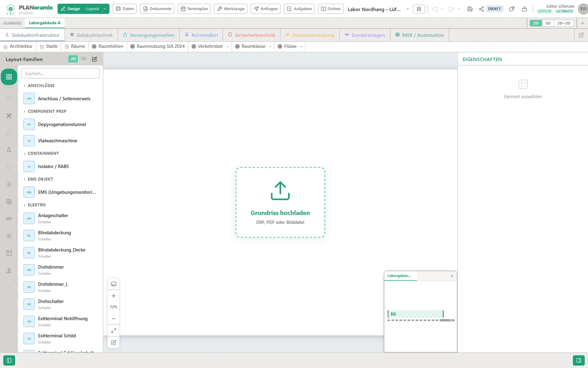Viewport: 588px width, 368px height.
Task: Open the grid view icon beside project name
Action: [419, 9]
